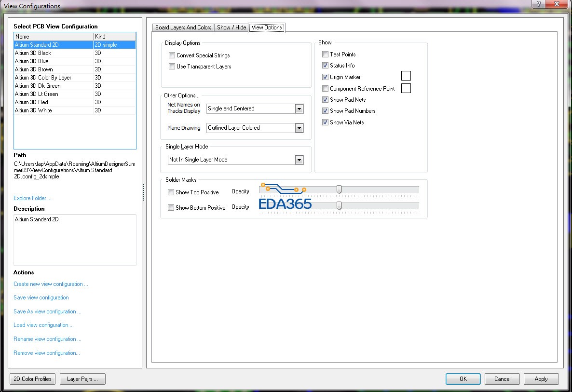Click the Kind column header
572x392 pixels.
pyautogui.click(x=115, y=37)
